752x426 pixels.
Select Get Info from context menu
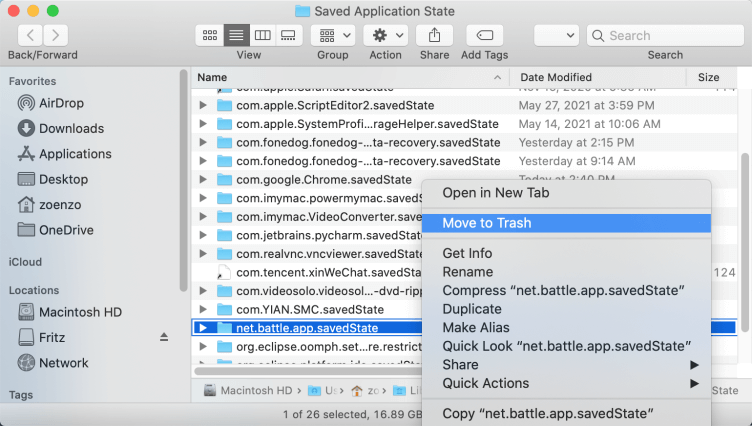467,254
